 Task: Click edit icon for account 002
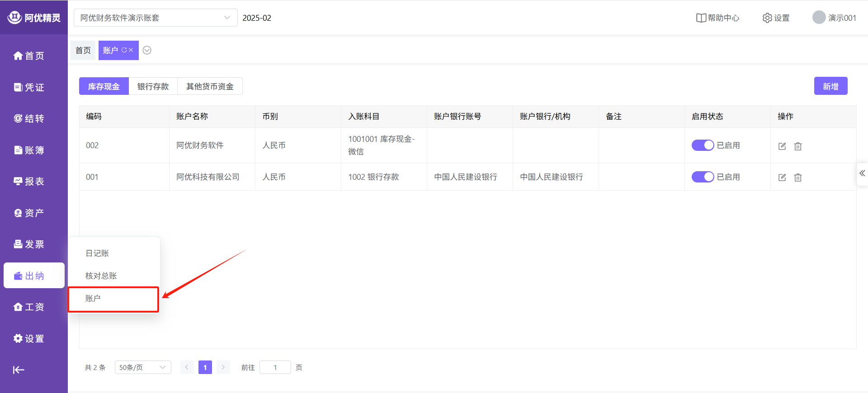782,146
